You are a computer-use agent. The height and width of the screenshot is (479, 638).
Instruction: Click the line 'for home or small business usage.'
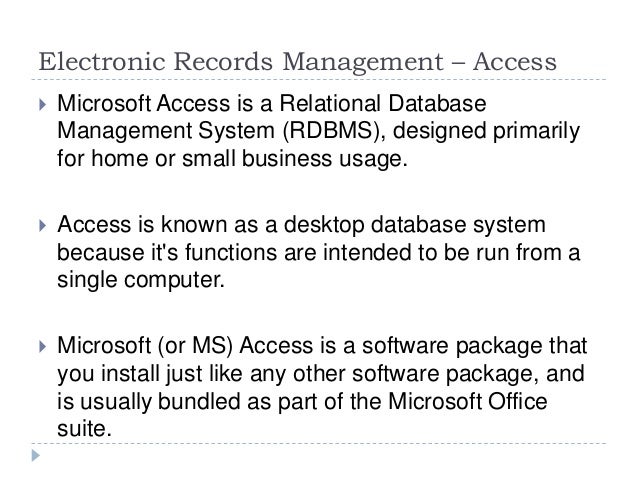232,158
